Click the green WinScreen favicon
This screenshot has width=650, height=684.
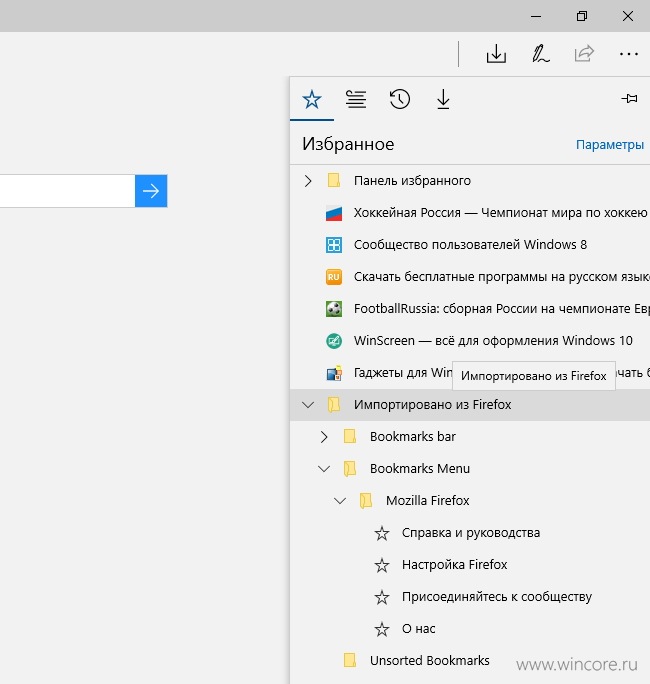pyautogui.click(x=334, y=341)
